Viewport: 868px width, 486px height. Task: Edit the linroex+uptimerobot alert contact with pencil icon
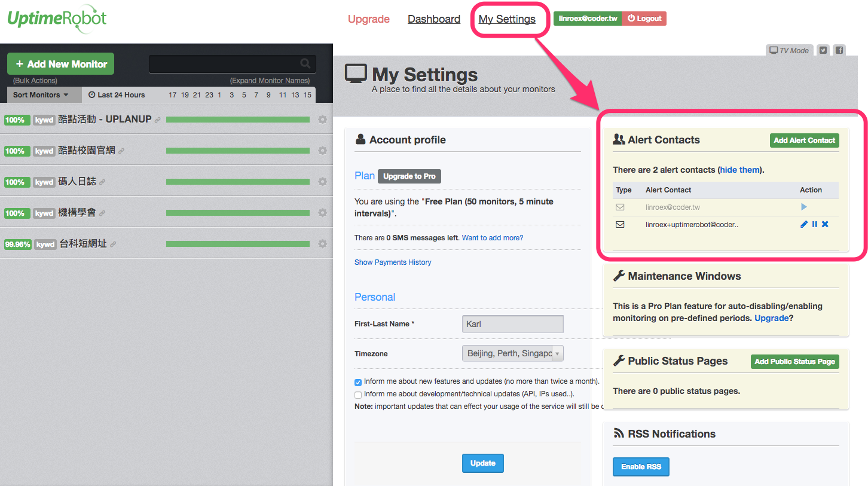(x=804, y=224)
